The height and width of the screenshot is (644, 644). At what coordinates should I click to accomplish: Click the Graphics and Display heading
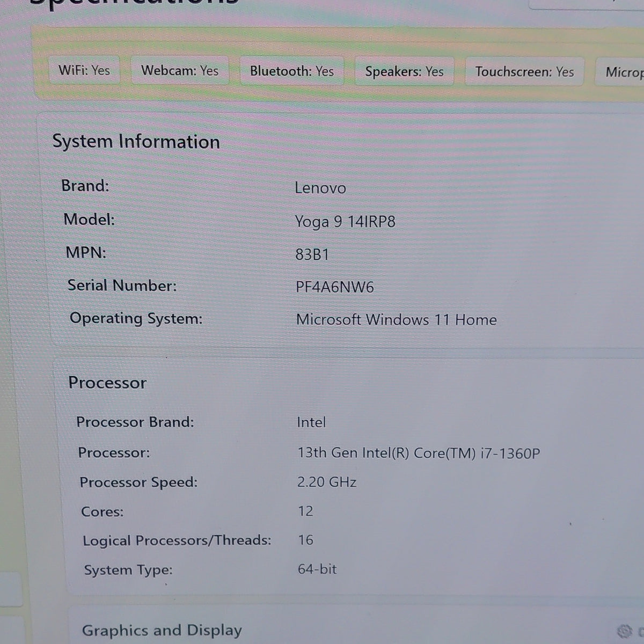click(x=162, y=630)
